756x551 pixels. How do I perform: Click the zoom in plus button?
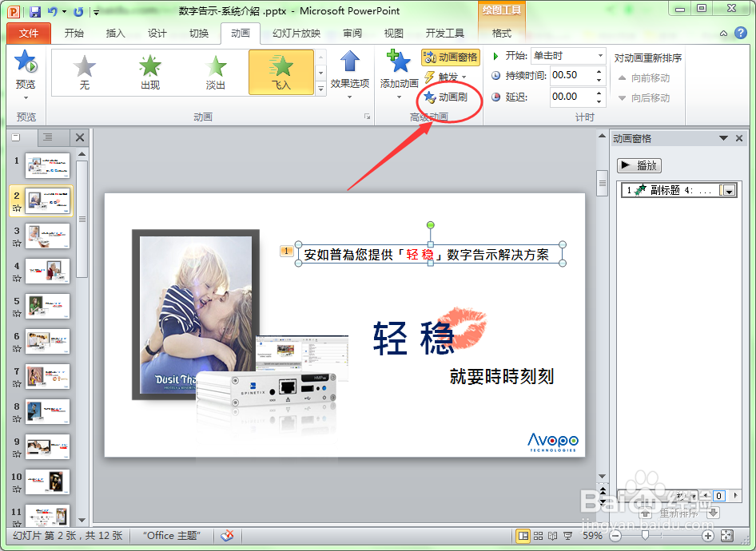coord(707,536)
